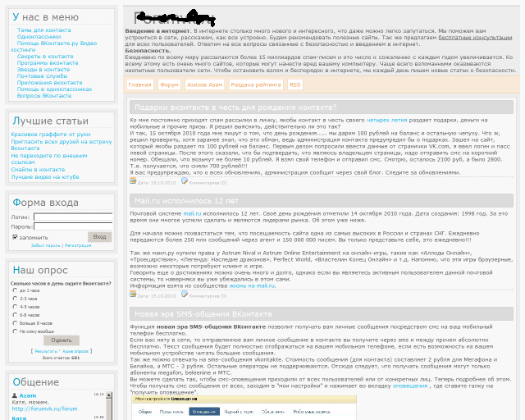
Task: Open the 'RSS' navigation tab
Action: [x=294, y=84]
